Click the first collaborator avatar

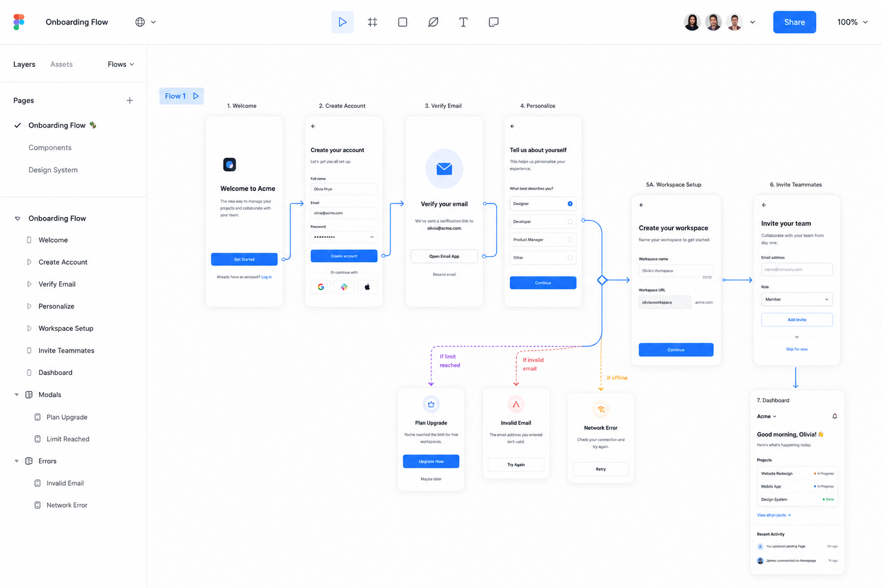coord(693,22)
